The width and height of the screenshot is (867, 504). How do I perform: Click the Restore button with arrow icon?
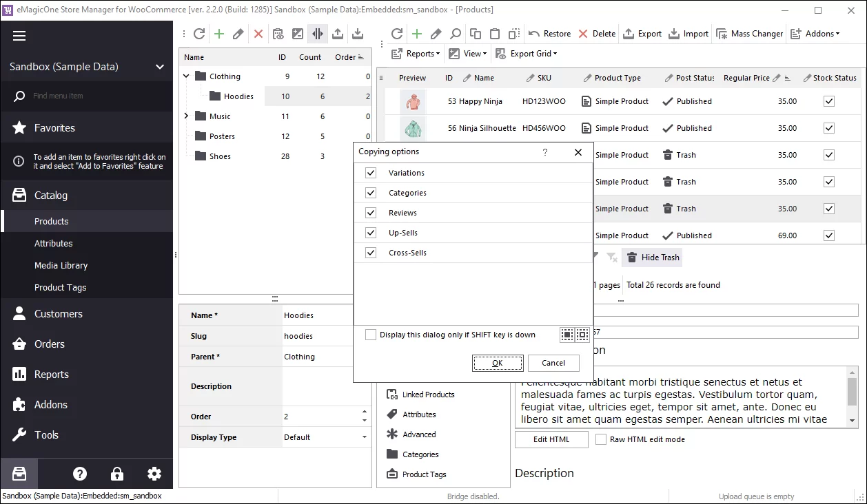tap(549, 33)
